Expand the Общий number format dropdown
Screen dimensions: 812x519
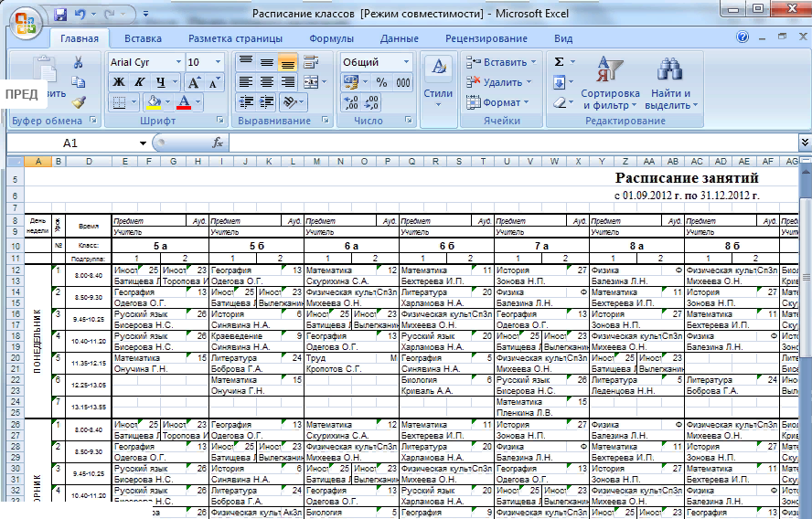[x=406, y=62]
